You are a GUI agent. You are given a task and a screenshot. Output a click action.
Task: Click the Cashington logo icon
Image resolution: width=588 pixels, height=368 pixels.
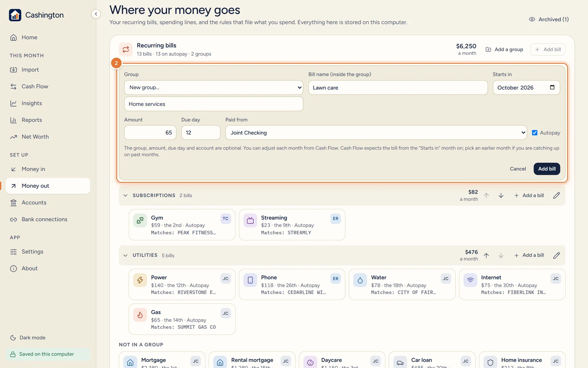pos(15,15)
